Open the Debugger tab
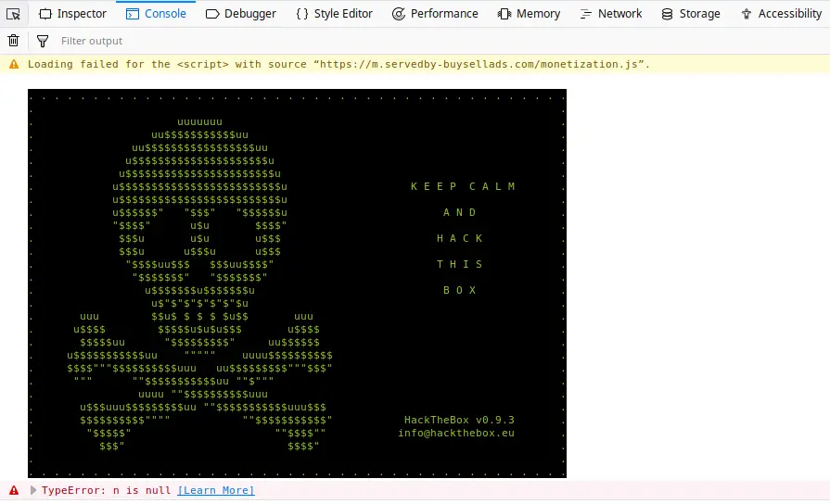 coord(241,14)
